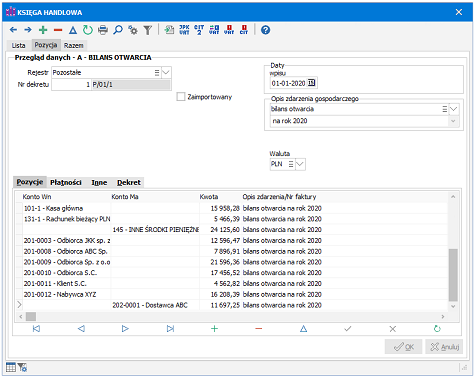Open search with the magnifier icon
Screen dimensions: 475x378
coord(118,30)
